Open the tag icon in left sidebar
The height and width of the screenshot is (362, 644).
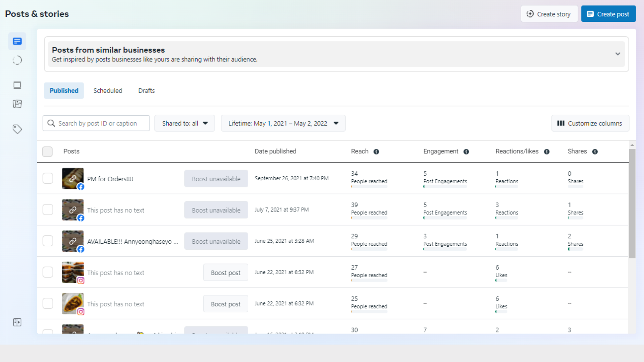tap(17, 129)
